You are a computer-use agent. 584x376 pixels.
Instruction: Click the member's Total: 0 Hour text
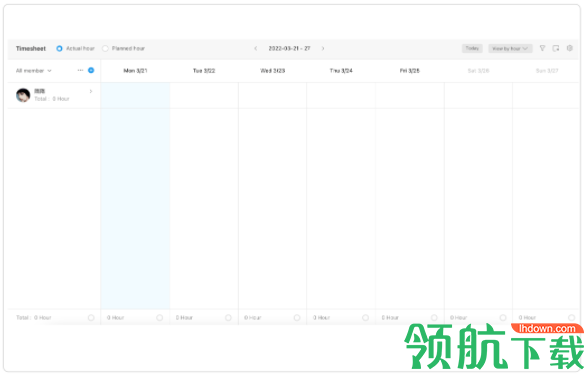click(x=52, y=99)
